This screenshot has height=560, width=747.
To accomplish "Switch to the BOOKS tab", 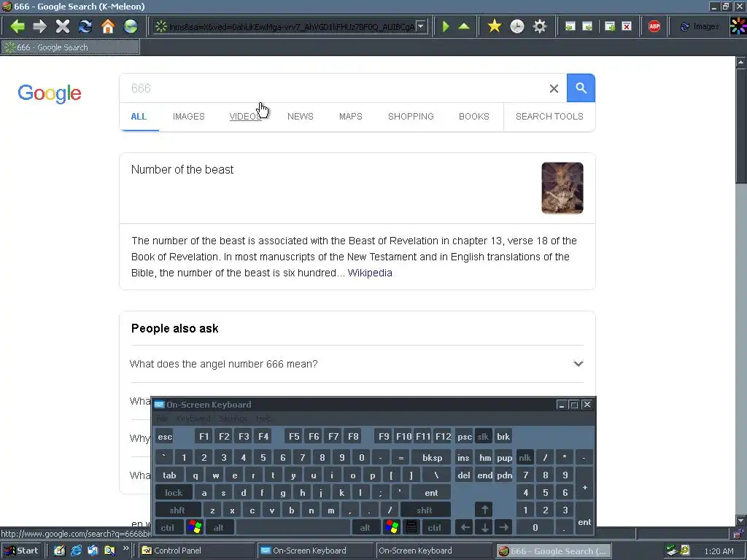I will coord(474,117).
